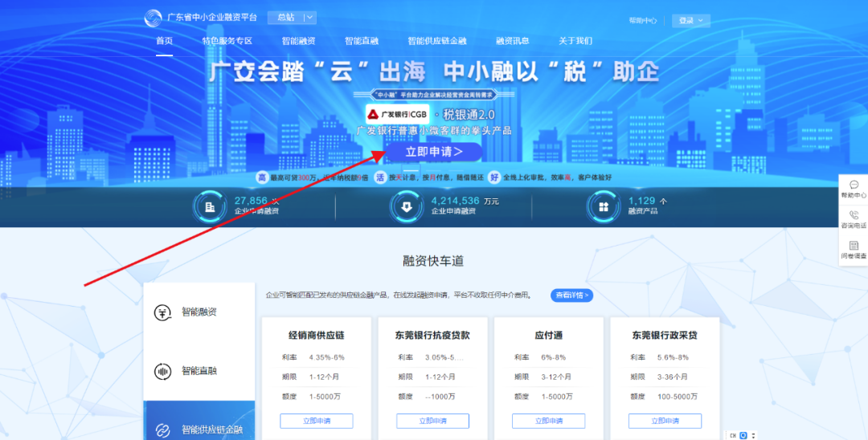Open the 特色服务专区 menu item
This screenshot has height=440, width=868.
[x=227, y=41]
